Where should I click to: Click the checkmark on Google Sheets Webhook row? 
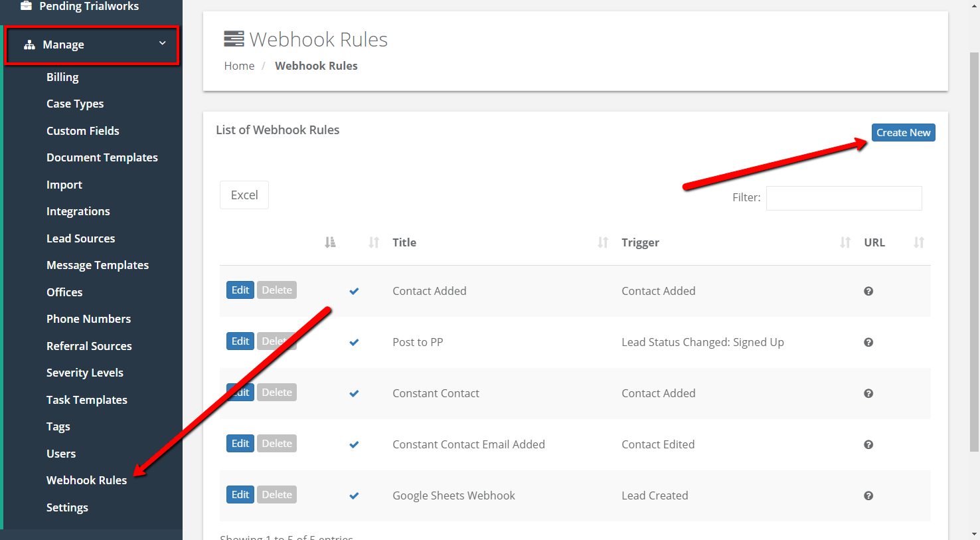(353, 495)
